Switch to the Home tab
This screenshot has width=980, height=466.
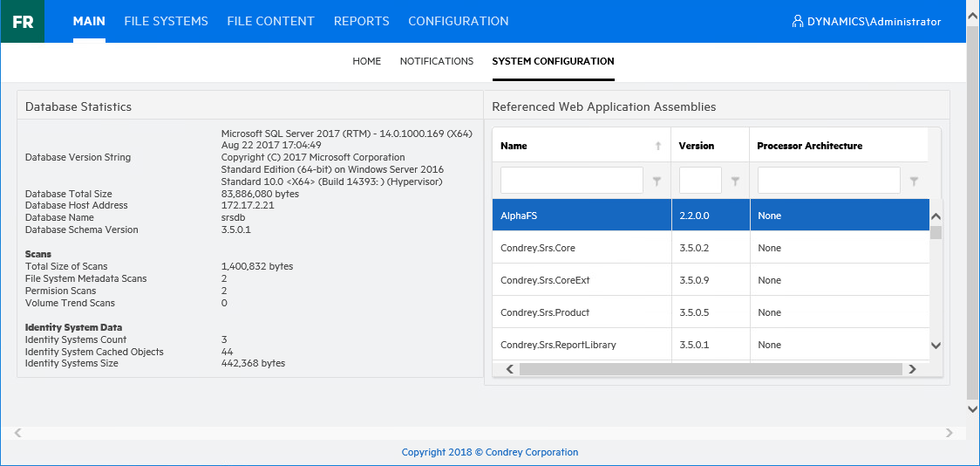click(366, 61)
